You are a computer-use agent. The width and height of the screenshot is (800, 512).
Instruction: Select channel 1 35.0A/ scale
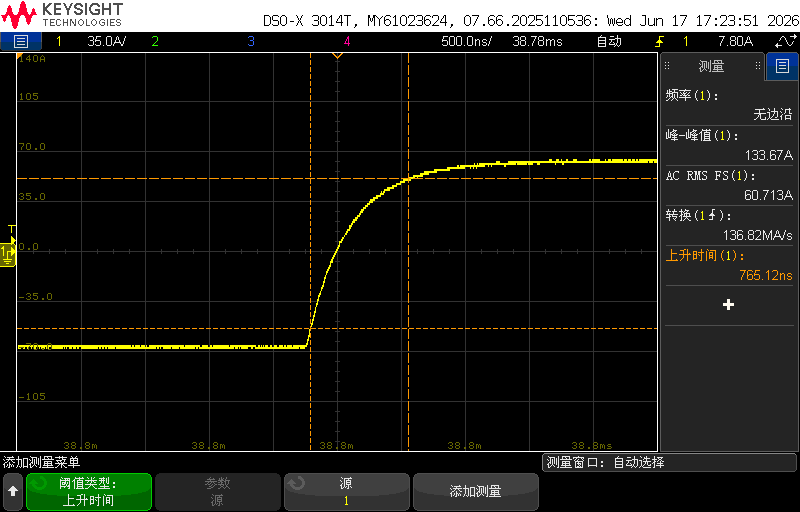coord(107,41)
